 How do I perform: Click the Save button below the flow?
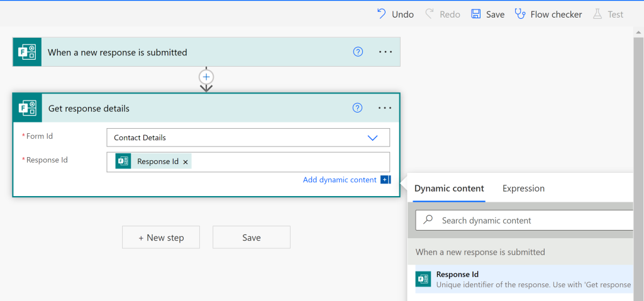252,238
